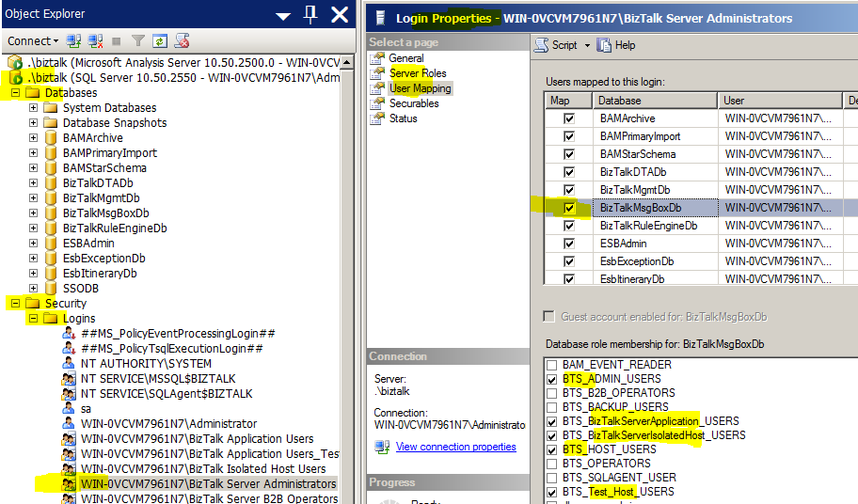Screen dimensions: 858x504
Task: Click the Stop icon in Object Explorer toolbar
Action: 116,41
